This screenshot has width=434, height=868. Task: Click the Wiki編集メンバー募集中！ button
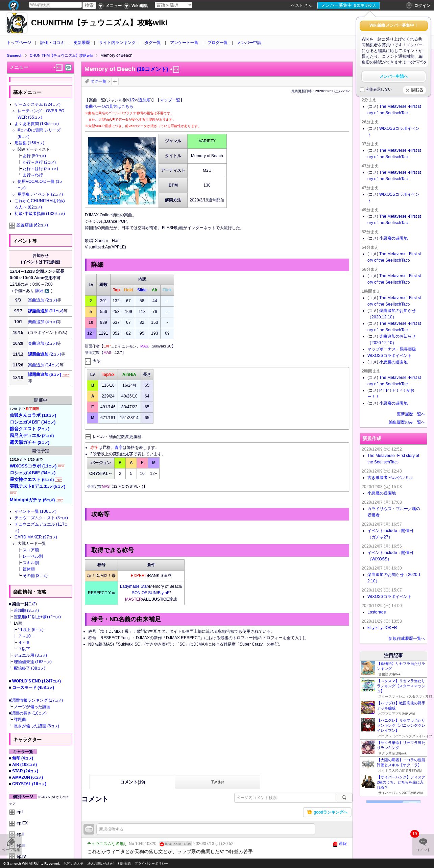393,26
